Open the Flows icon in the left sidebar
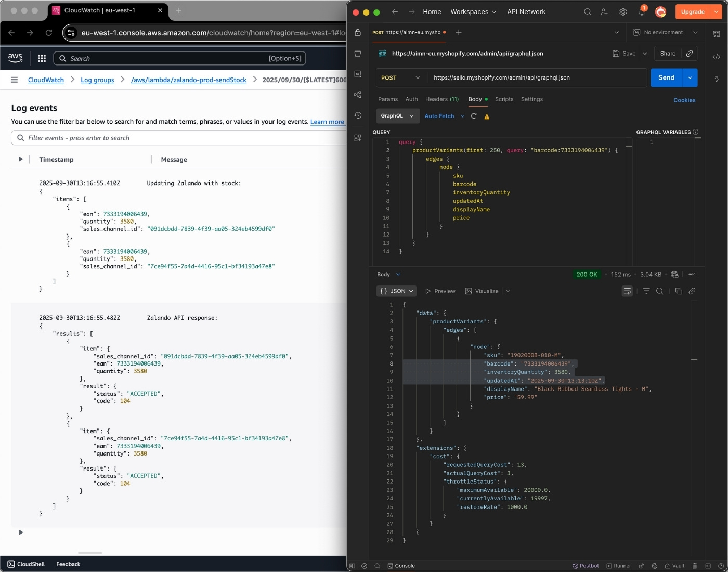Screen dimensions: 728x572 coord(357,94)
